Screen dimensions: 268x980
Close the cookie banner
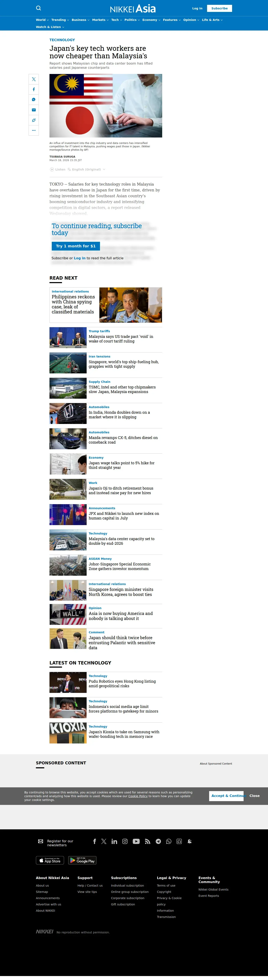[x=254, y=796]
